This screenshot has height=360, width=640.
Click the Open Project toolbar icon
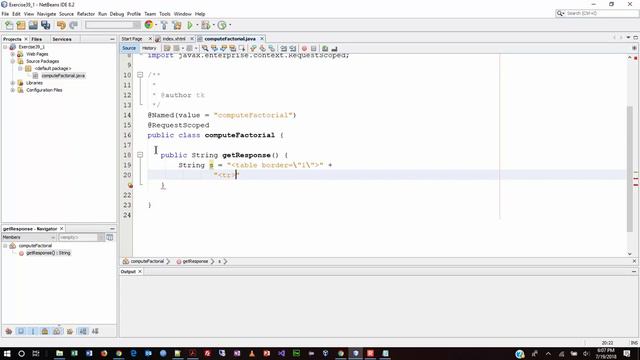click(x=33, y=25)
